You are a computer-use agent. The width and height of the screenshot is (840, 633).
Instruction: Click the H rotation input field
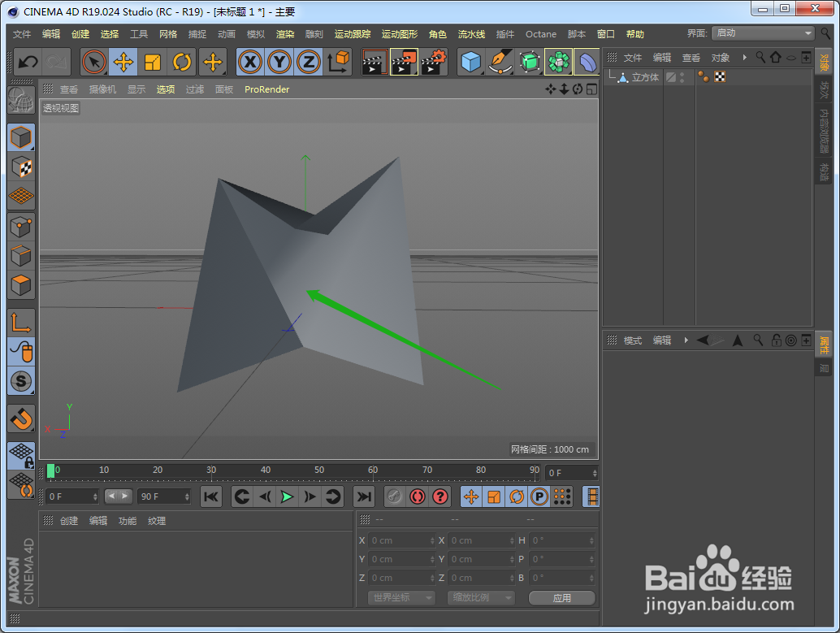[x=562, y=540]
